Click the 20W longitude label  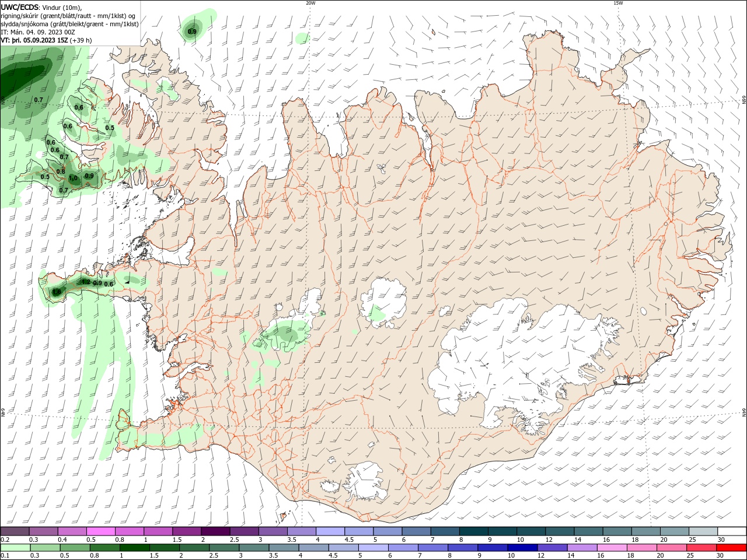coord(310,3)
